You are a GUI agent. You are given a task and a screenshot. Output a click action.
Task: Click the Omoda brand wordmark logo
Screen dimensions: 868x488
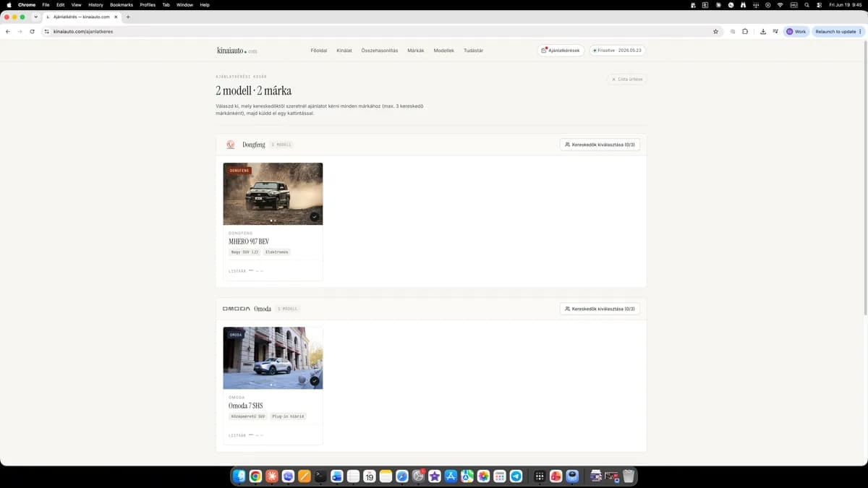[237, 309]
